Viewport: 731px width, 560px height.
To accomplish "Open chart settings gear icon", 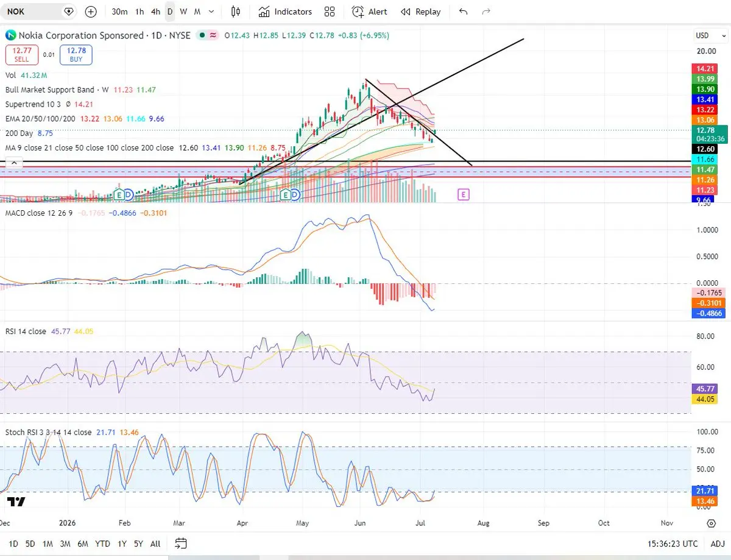I will click(x=711, y=523).
